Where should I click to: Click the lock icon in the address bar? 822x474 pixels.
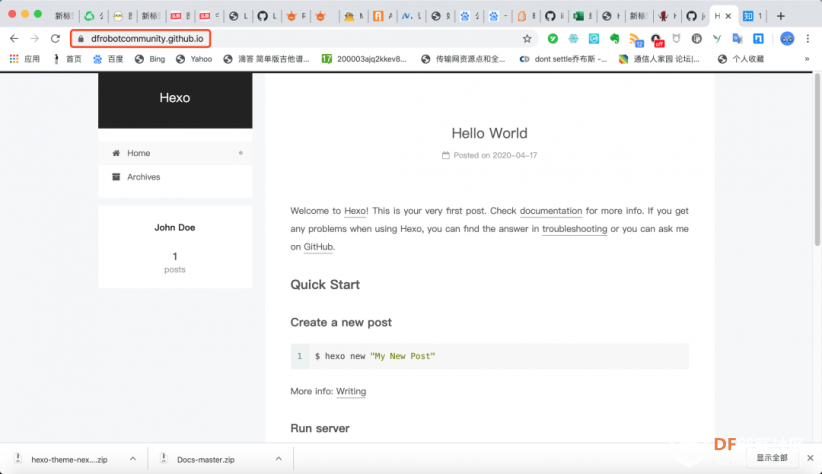(80, 39)
